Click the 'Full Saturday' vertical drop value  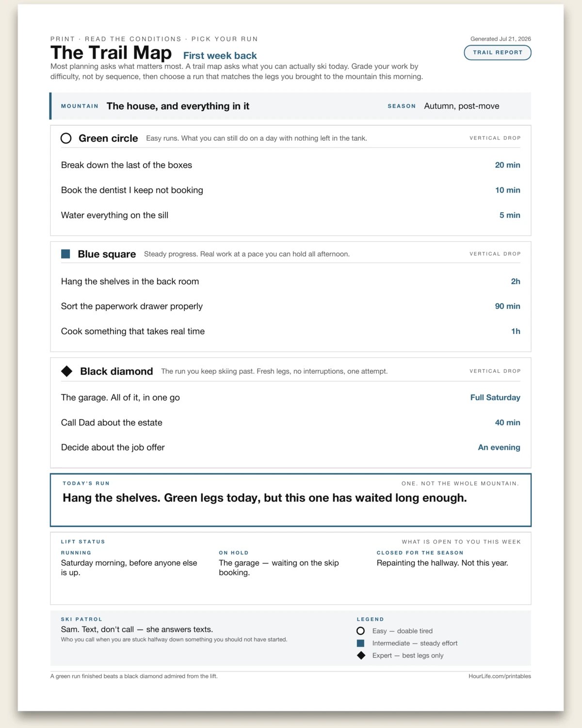495,397
